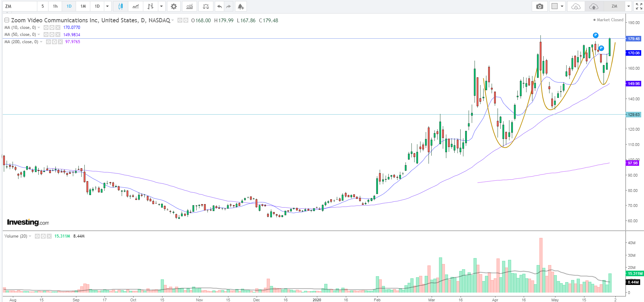Viewport: 644px width, 302px height.
Task: Click the 179.48 current price label
Action: point(634,39)
